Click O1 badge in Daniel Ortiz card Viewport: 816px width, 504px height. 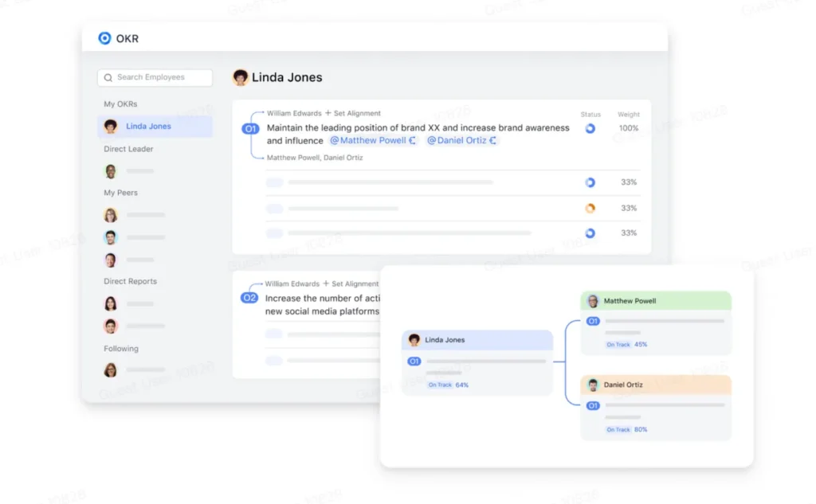[x=593, y=406]
